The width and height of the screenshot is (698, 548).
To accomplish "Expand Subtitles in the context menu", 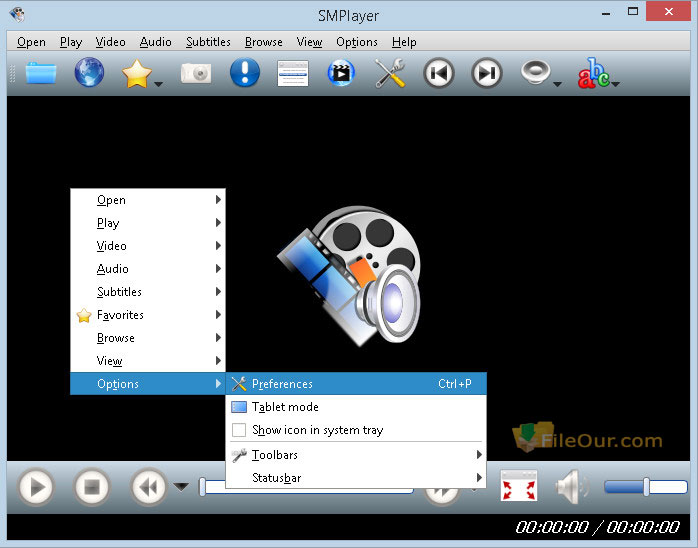I will (x=148, y=292).
